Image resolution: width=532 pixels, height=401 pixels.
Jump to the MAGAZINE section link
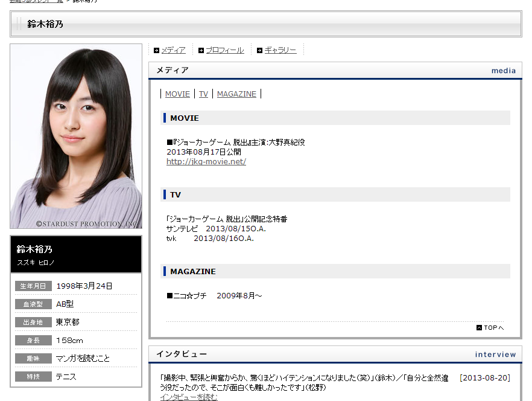[236, 94]
